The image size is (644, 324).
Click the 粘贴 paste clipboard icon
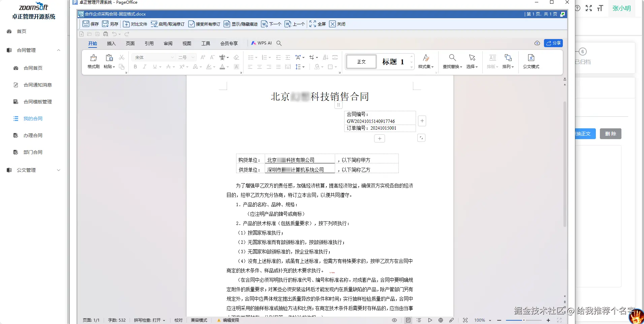click(109, 58)
